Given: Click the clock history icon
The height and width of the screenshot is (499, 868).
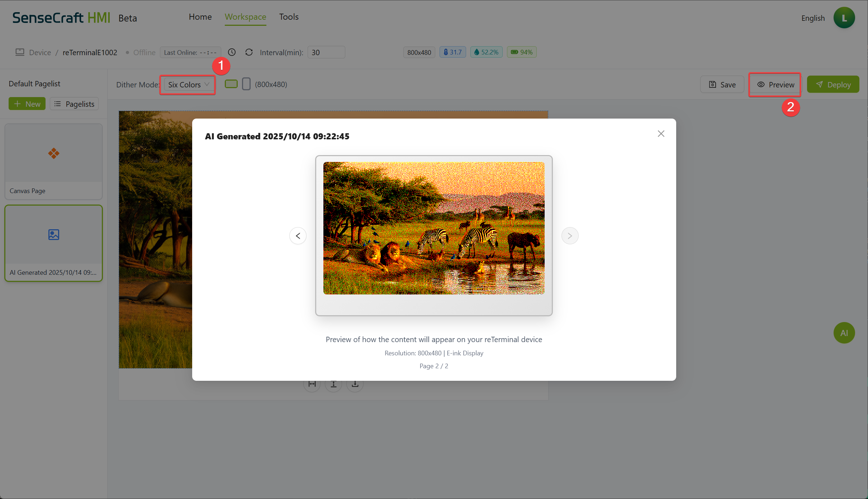Looking at the screenshot, I should click(232, 52).
